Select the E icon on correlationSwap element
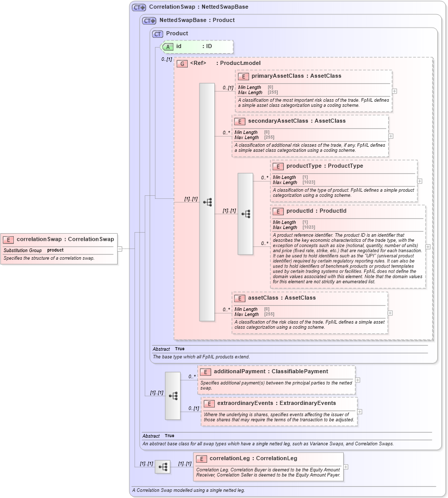Viewport: 448px width, 498px height. click(x=9, y=239)
